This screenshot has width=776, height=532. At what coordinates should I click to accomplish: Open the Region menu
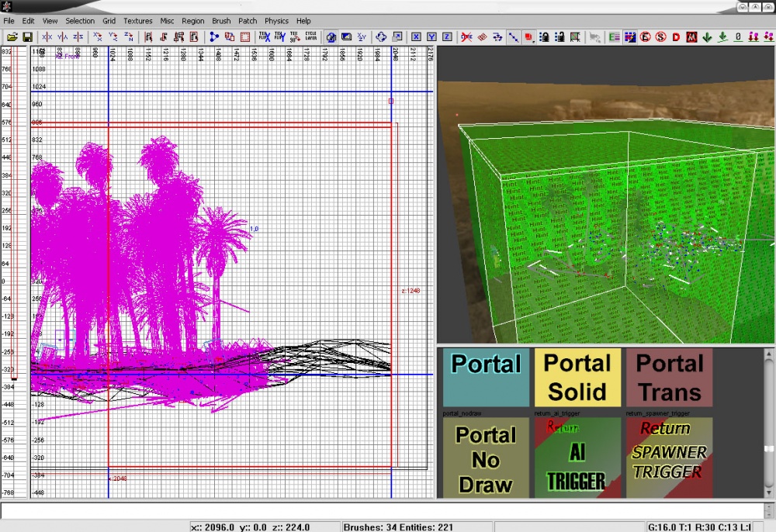(x=192, y=21)
